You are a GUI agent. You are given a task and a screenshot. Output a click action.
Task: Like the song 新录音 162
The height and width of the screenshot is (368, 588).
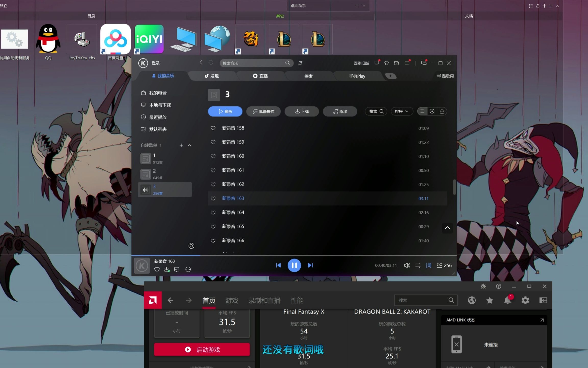[x=213, y=184]
